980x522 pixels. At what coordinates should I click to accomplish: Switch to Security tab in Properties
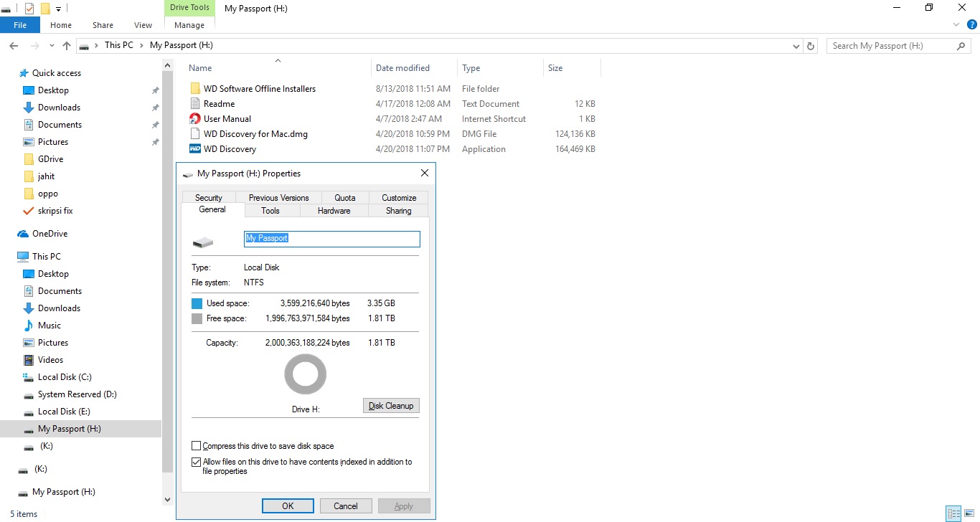point(209,198)
